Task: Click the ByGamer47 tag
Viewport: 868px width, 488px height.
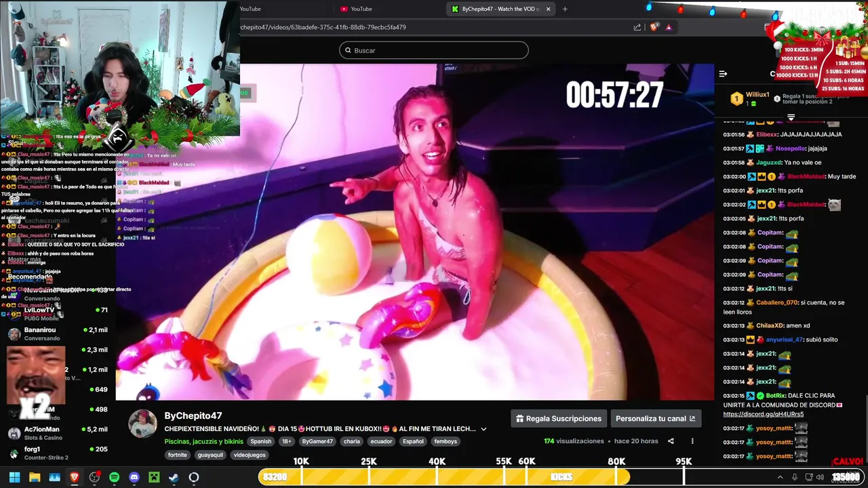Action: click(x=317, y=441)
